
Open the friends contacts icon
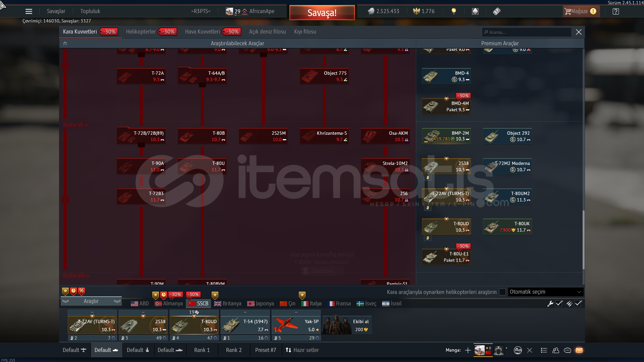(x=556, y=350)
